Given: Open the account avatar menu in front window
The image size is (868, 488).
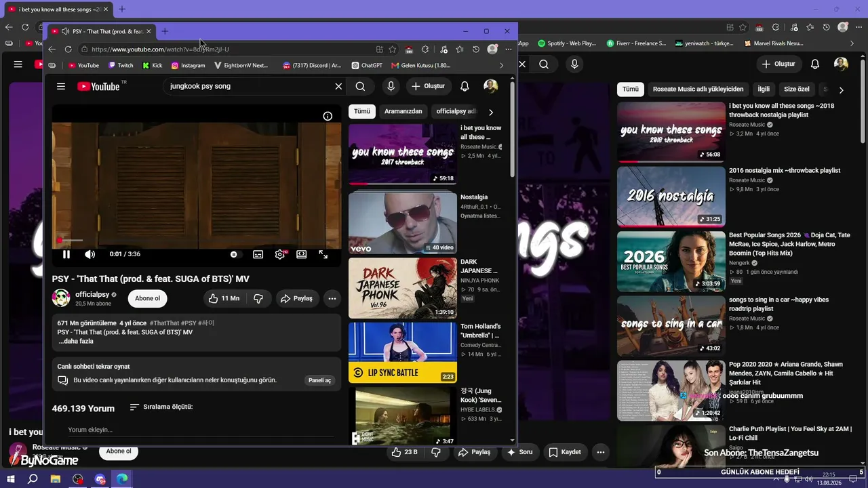Looking at the screenshot, I should [x=490, y=86].
